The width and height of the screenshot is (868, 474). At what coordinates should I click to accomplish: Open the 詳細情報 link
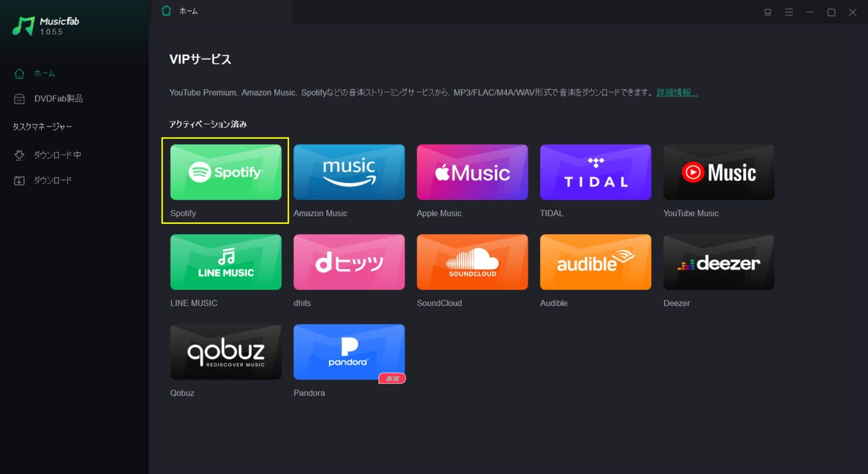[x=677, y=92]
